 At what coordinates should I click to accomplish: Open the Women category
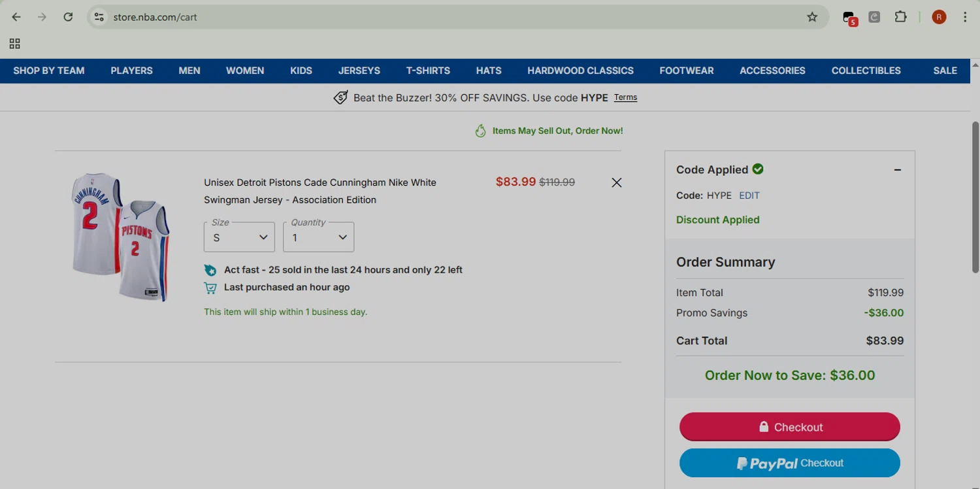click(245, 71)
